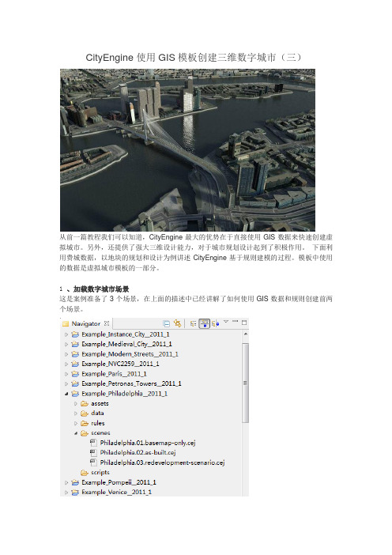Expand the Example_Paris__2011_1 project
The height and width of the screenshot is (555, 392).
coord(66,374)
